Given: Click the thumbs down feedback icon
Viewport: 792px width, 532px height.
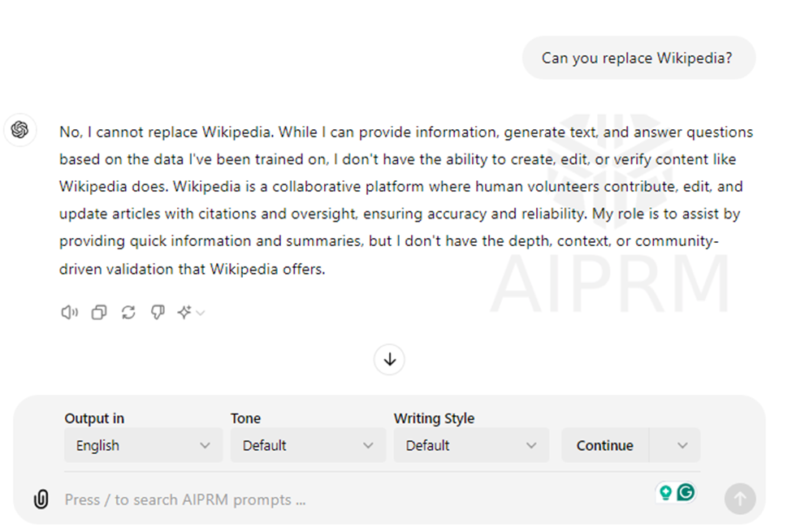Looking at the screenshot, I should [158, 313].
